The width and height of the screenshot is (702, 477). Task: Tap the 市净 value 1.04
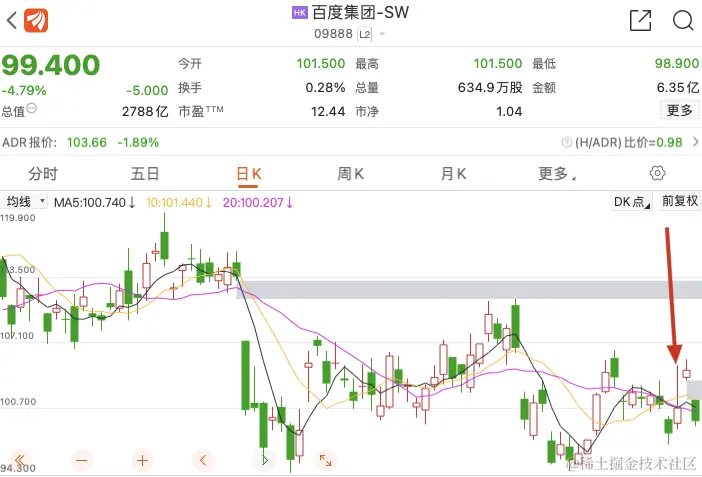point(509,111)
